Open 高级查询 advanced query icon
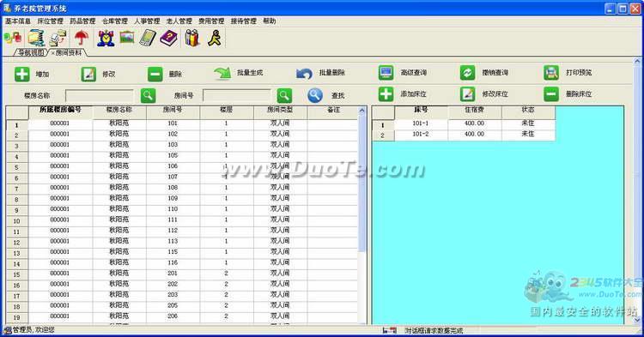The width and height of the screenshot is (644, 337). coord(386,73)
